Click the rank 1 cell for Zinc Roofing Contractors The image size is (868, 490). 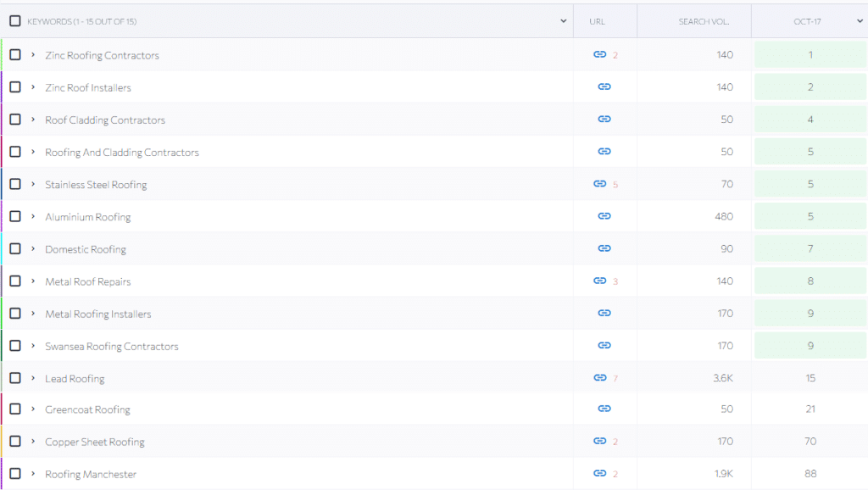[x=810, y=55]
